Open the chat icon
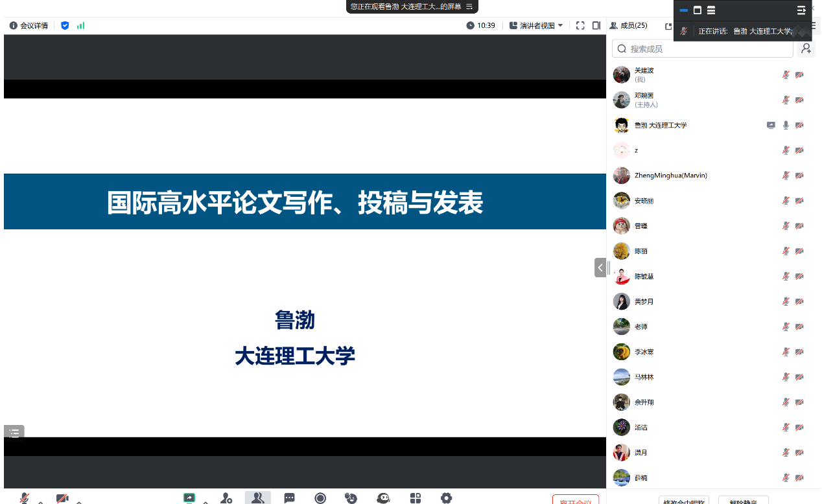Image resolution: width=822 pixels, height=504 pixels. pyautogui.click(x=289, y=498)
